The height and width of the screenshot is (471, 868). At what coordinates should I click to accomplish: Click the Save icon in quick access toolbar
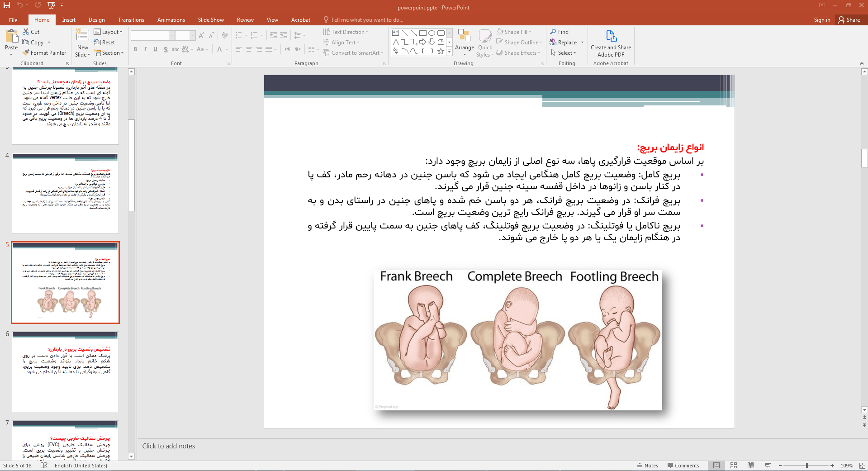pos(7,5)
